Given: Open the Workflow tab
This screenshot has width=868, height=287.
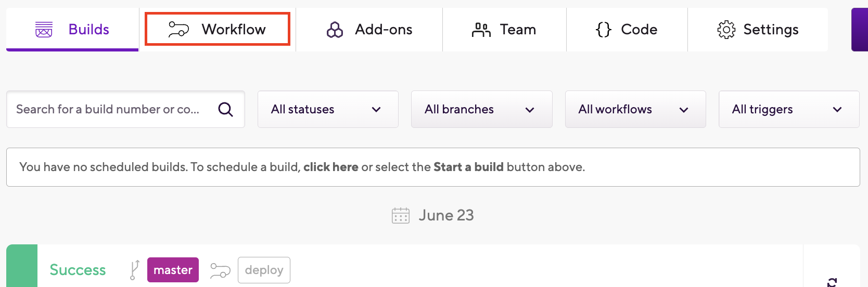Looking at the screenshot, I should (x=218, y=29).
